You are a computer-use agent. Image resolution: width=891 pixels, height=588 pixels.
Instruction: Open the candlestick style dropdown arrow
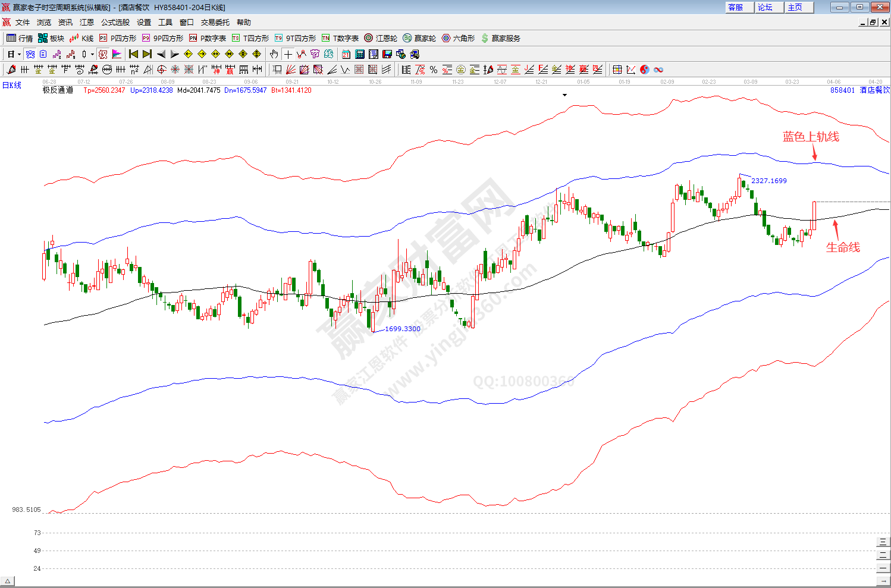coord(92,54)
